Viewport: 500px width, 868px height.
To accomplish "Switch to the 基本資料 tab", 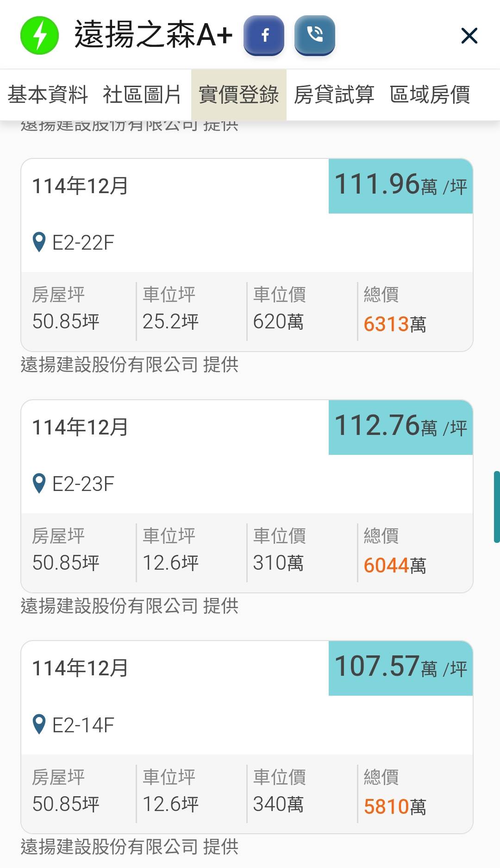I will pyautogui.click(x=48, y=95).
